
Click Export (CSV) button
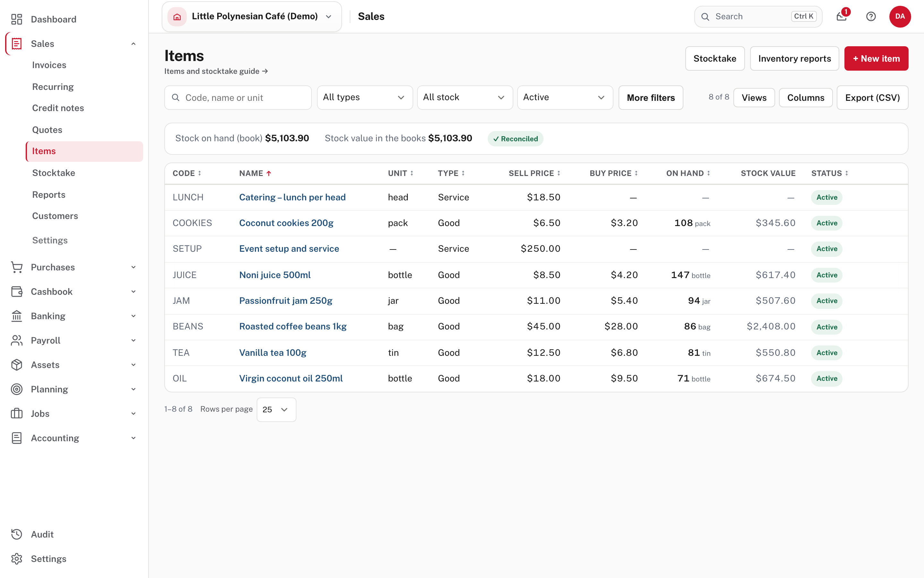(x=872, y=98)
